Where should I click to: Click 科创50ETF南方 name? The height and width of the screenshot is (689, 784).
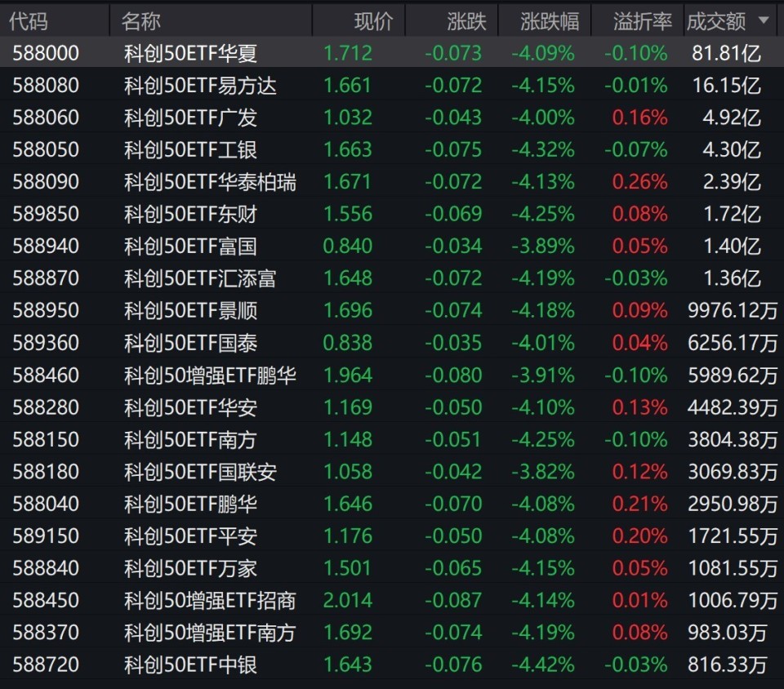coord(190,440)
